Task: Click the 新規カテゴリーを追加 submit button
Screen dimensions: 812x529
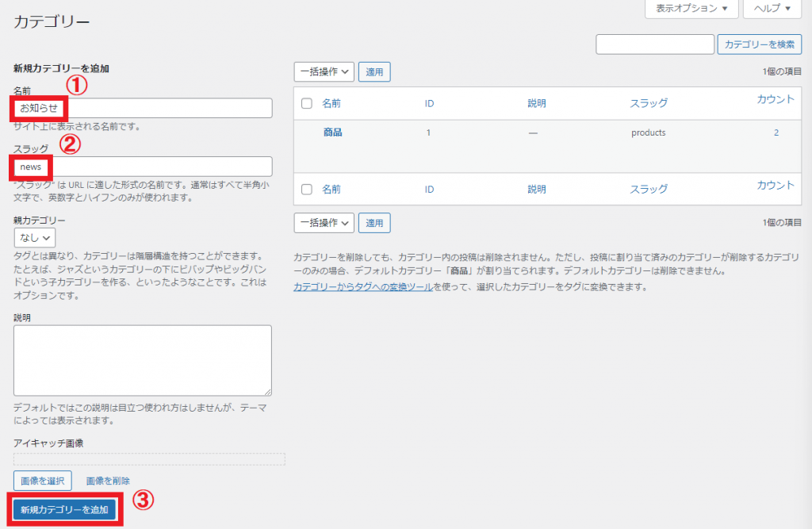Action: click(64, 510)
